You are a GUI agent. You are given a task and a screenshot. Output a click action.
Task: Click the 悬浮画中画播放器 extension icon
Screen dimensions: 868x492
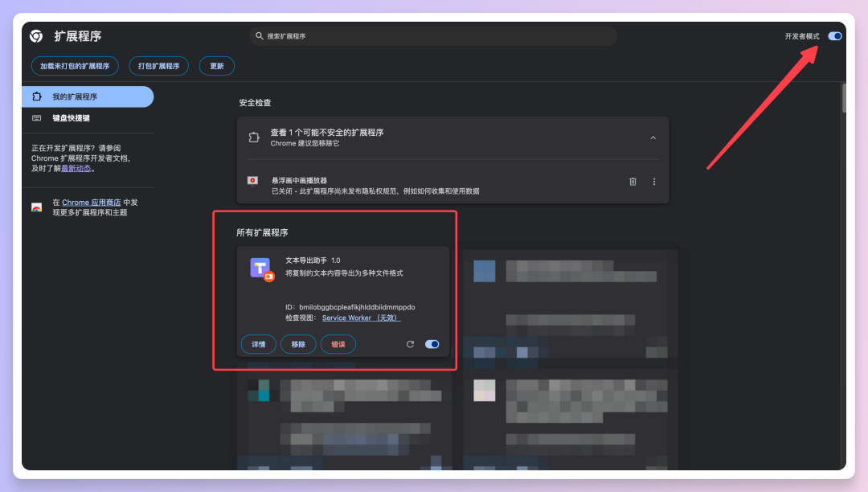253,181
